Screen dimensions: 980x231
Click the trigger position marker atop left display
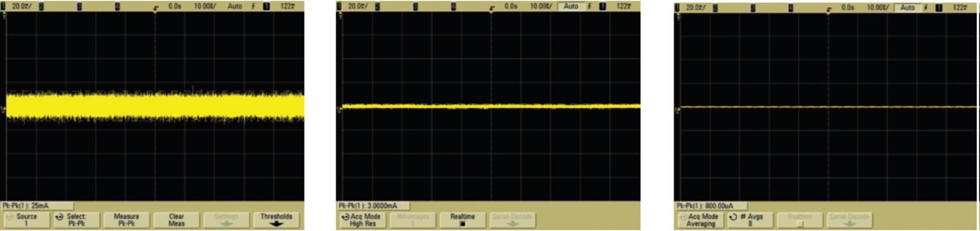click(155, 12)
